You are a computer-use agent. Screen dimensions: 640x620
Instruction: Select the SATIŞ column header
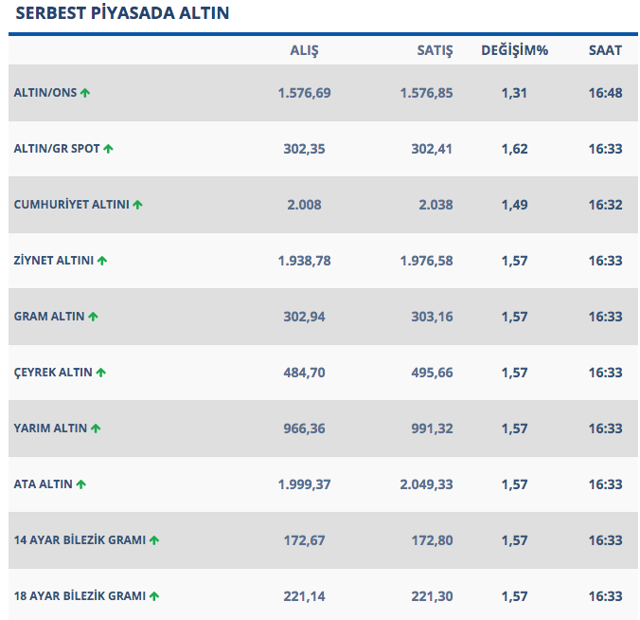coord(435,50)
